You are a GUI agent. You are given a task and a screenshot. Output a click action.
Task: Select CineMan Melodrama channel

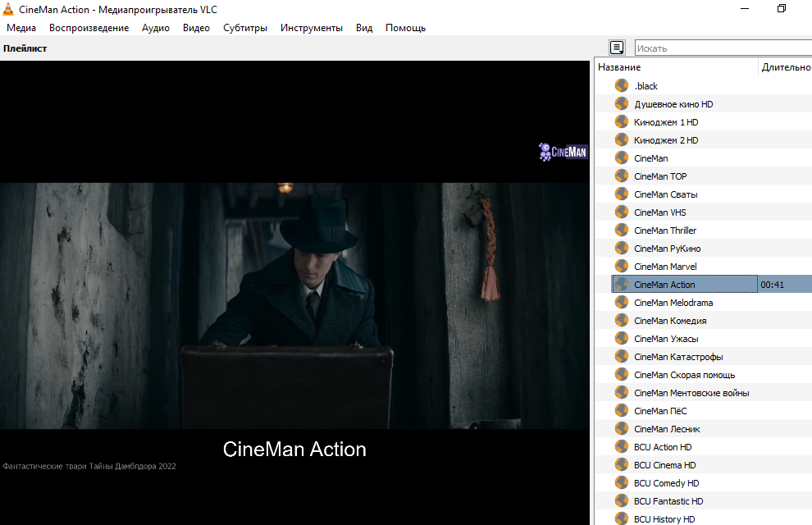[673, 303]
